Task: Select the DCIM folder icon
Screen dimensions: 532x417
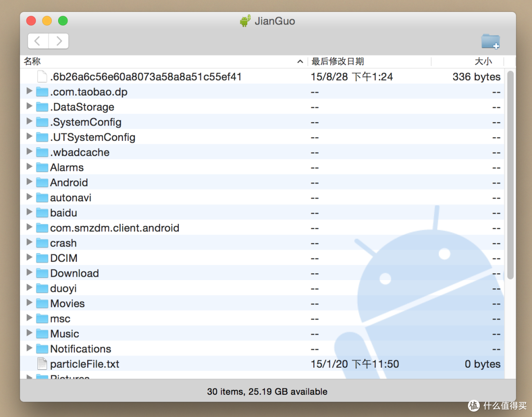Action: coord(42,258)
